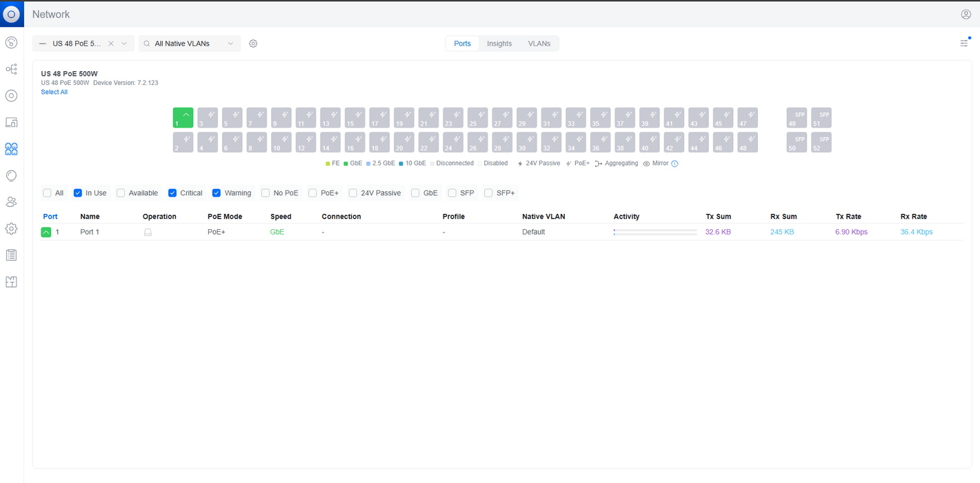The width and height of the screenshot is (980, 483).
Task: Open the Topology icon in sidebar
Action: pos(11,69)
